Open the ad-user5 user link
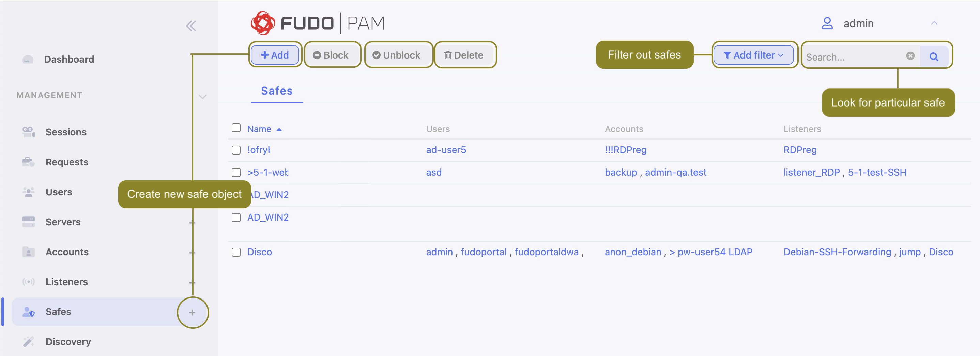Viewport: 980px width, 356px height. 446,150
